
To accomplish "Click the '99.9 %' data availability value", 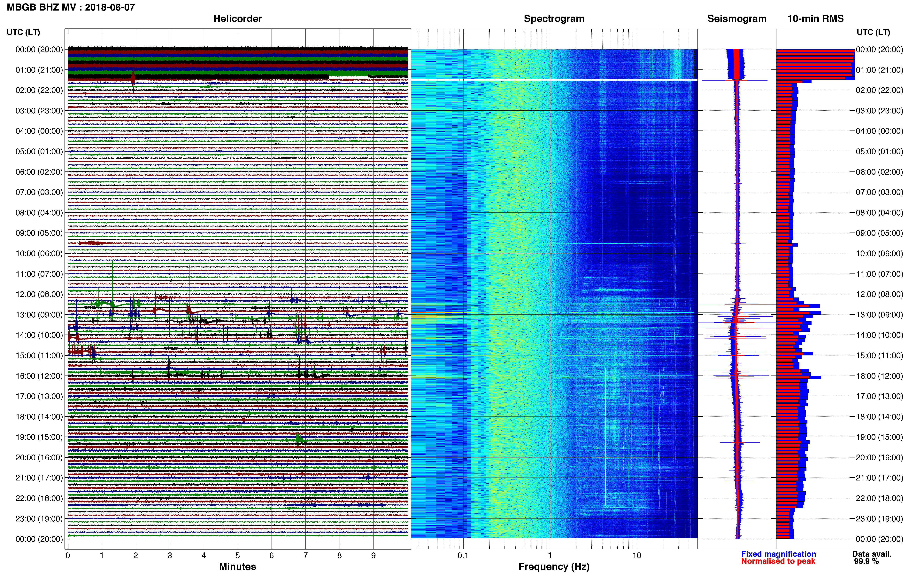I will pyautogui.click(x=866, y=561).
